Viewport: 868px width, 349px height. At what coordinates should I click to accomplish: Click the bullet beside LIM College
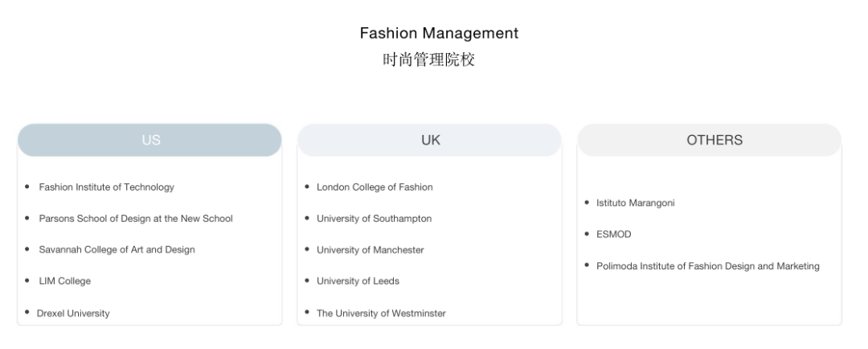pyautogui.click(x=27, y=281)
